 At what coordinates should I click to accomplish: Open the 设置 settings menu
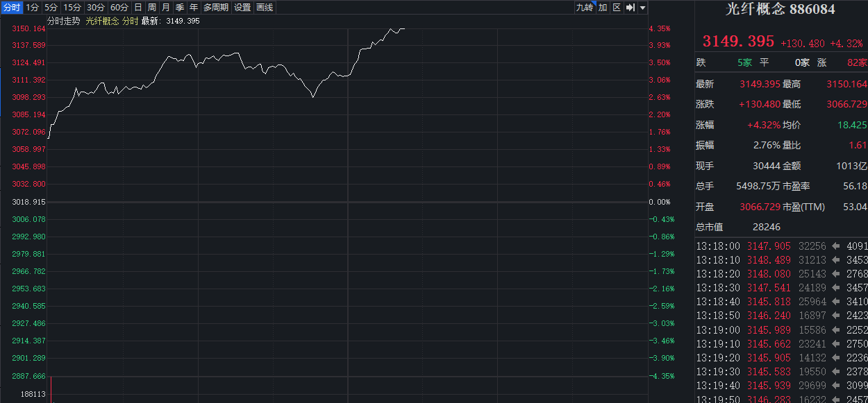click(242, 8)
